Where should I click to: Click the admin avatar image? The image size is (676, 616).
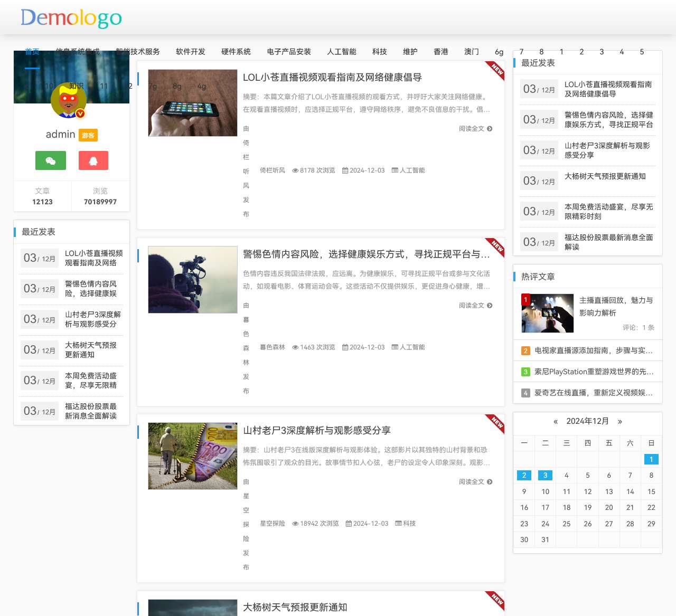[x=69, y=100]
